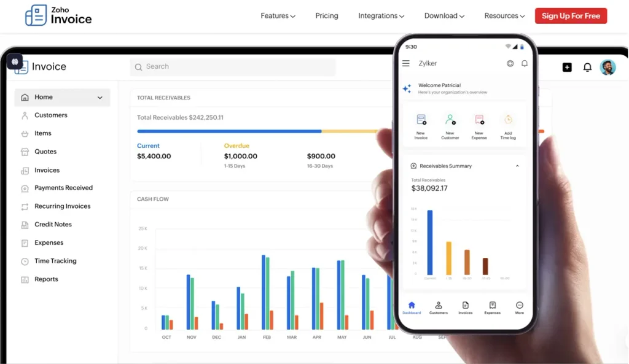Click the Items basket icon
This screenshot has width=629, height=364.
tap(25, 133)
